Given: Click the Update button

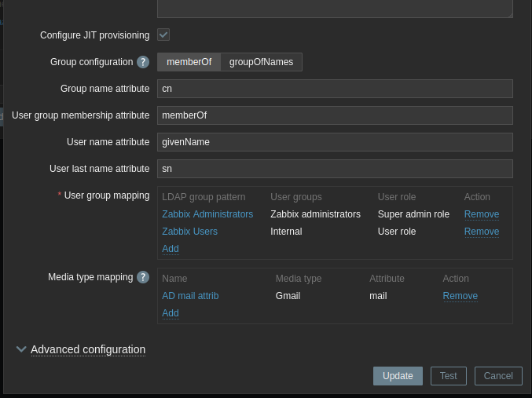Looking at the screenshot, I should (x=398, y=376).
